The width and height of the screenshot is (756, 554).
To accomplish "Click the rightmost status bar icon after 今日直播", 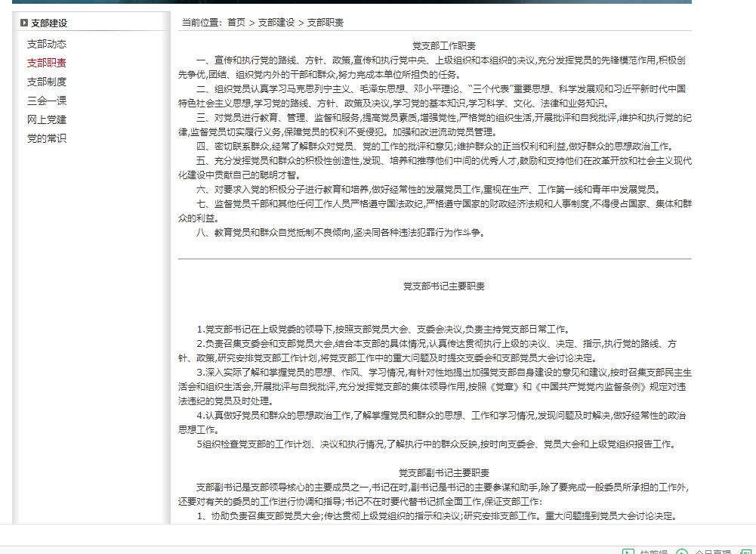I will (745, 552).
